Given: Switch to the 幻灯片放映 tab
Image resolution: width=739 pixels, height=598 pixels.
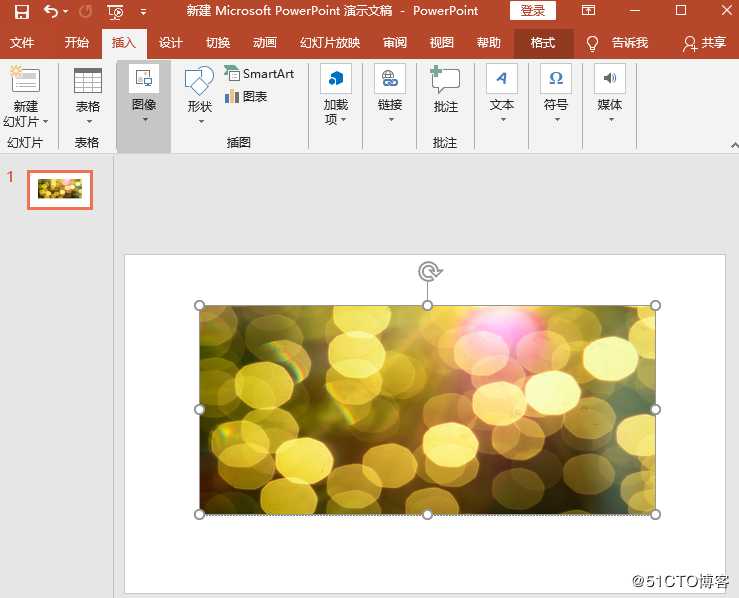Looking at the screenshot, I should 330,43.
